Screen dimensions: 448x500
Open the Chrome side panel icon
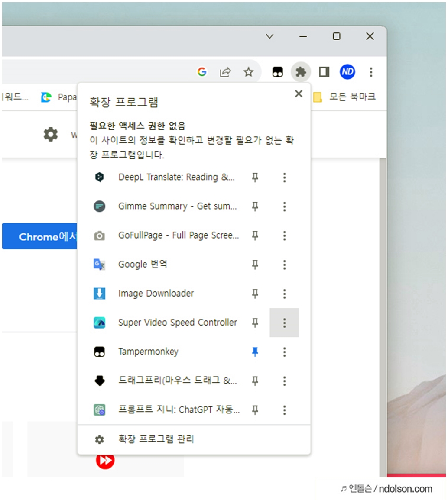coord(324,72)
